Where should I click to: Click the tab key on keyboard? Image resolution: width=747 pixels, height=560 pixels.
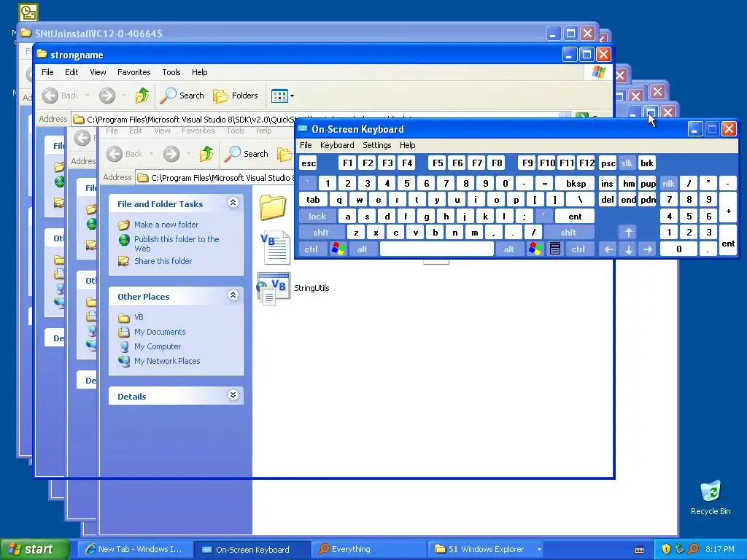coord(313,200)
